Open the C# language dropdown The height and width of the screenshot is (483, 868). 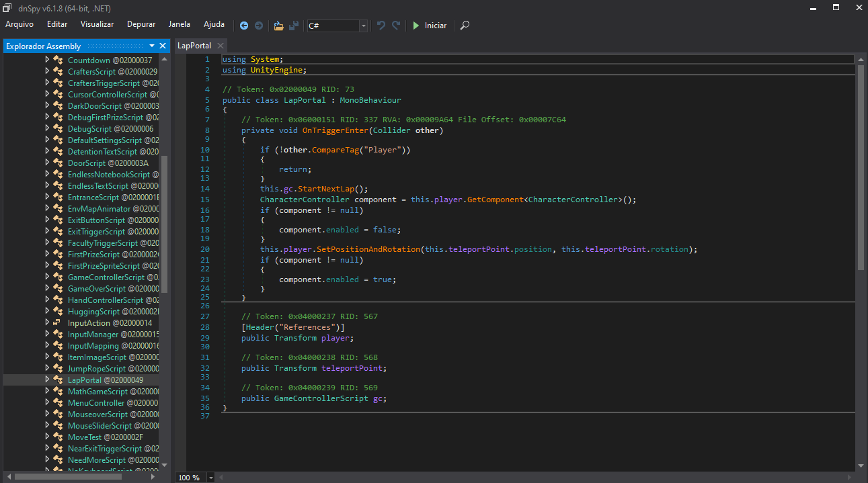pyautogui.click(x=363, y=26)
